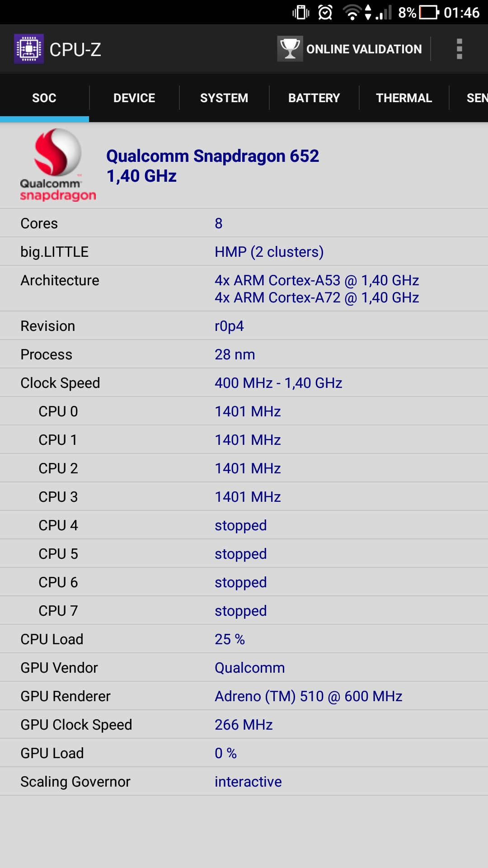Open the BATTERY tab

pos(314,98)
